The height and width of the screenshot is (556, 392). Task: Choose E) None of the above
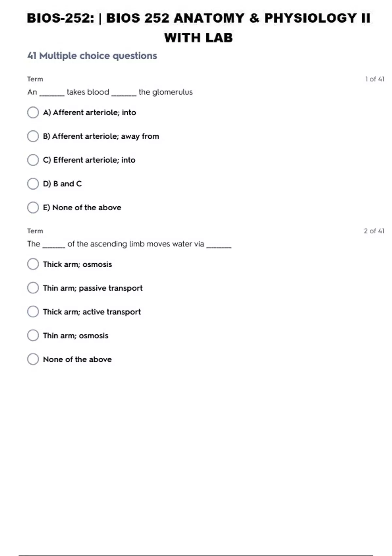[x=33, y=207]
